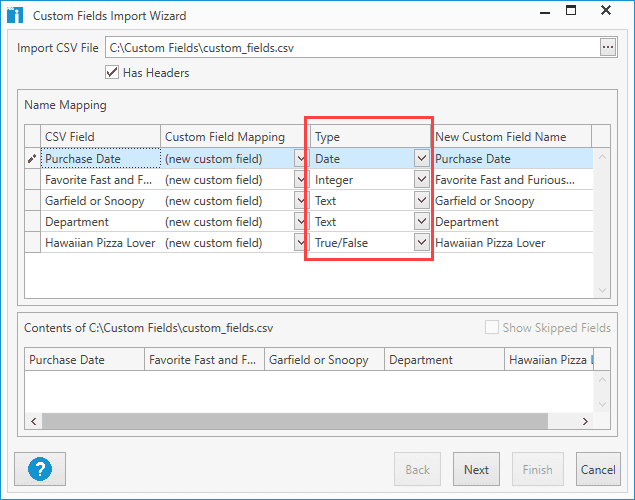Open Type dropdown for Favorite Fast and Furious row
The width and height of the screenshot is (635, 500).
click(x=422, y=179)
